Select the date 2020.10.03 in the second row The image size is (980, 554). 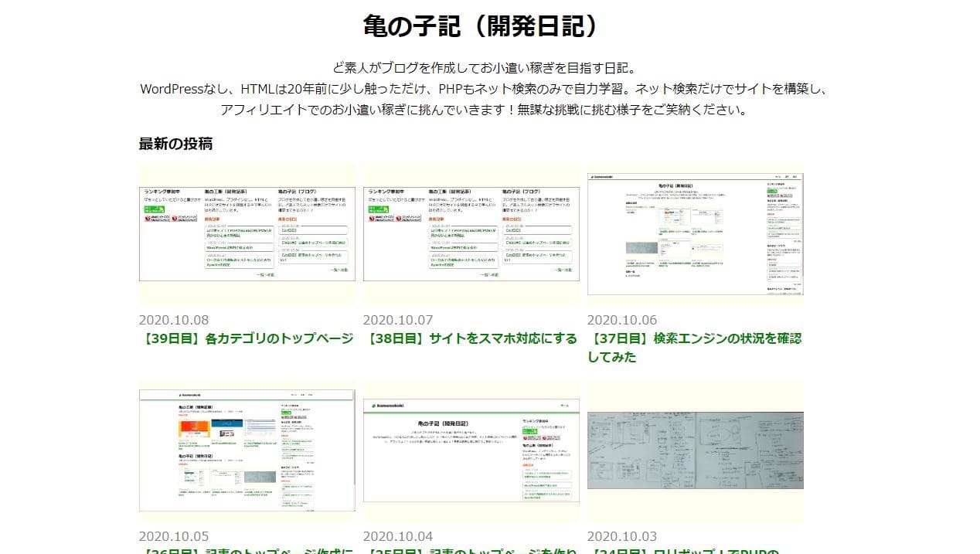(622, 535)
